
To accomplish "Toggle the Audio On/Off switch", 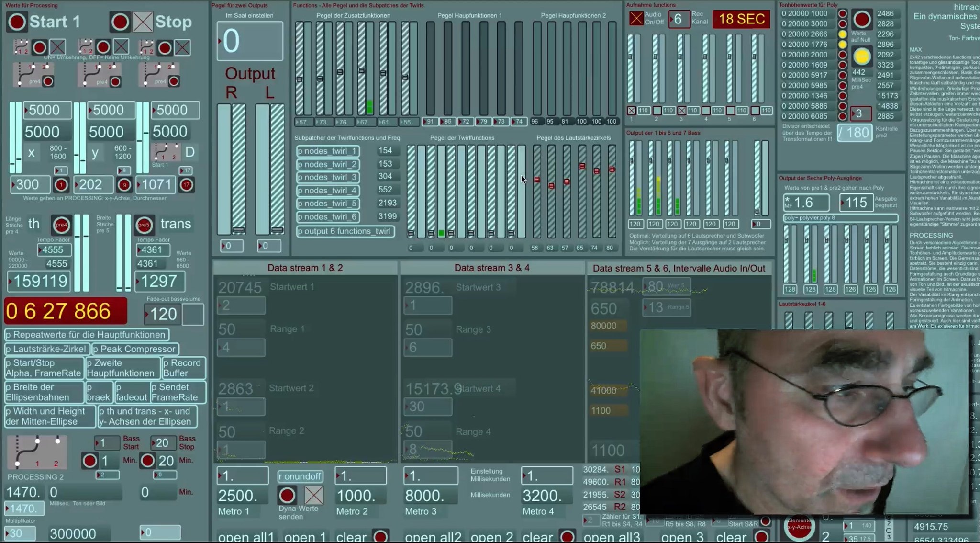I will tap(636, 19).
